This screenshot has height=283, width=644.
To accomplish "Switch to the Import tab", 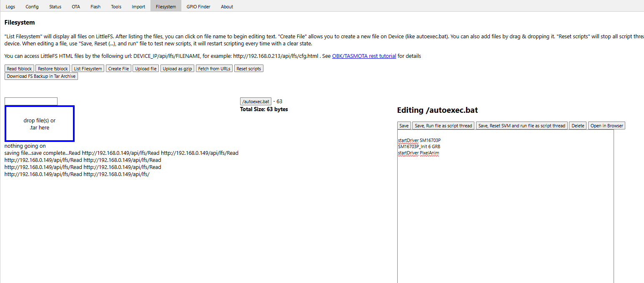I will click(138, 7).
